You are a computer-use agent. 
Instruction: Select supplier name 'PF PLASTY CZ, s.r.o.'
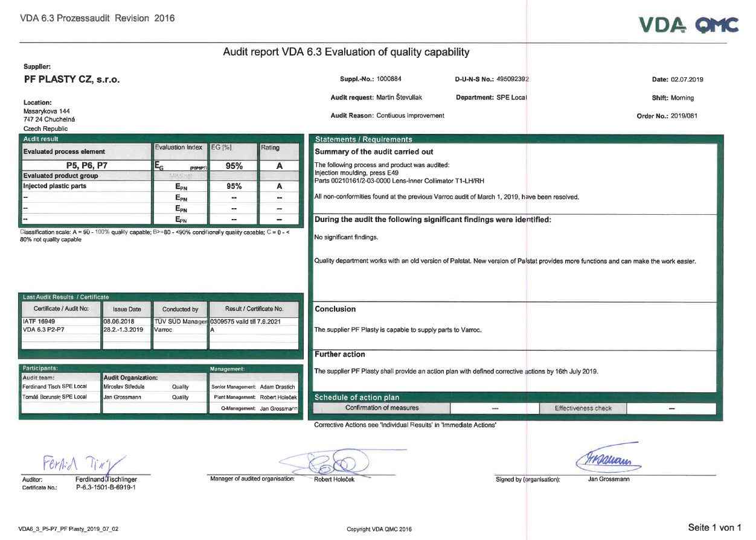click(72, 79)
